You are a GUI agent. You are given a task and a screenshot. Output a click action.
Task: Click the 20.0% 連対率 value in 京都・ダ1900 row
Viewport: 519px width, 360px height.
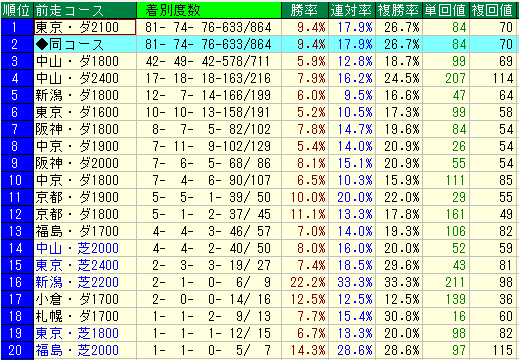tap(355, 197)
